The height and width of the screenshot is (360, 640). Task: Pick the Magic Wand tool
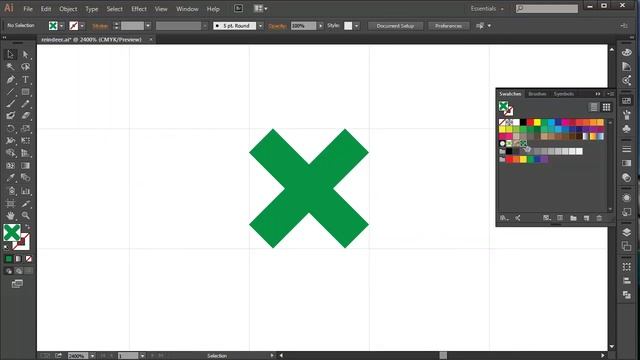click(x=11, y=67)
